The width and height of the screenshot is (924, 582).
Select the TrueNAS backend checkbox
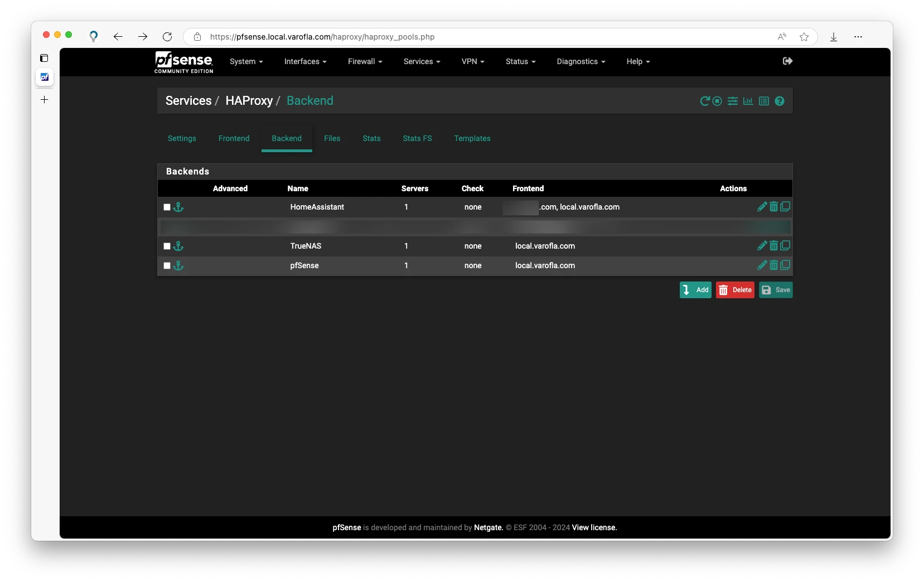point(167,246)
